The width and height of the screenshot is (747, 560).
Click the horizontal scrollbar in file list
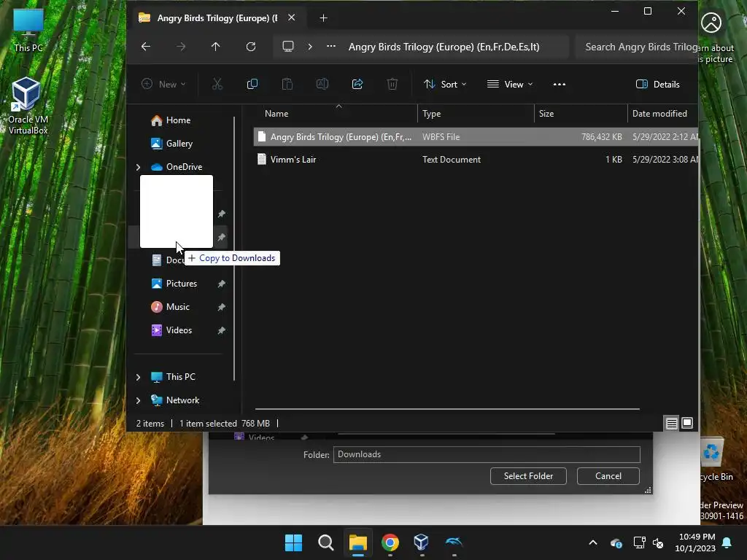[447, 408]
